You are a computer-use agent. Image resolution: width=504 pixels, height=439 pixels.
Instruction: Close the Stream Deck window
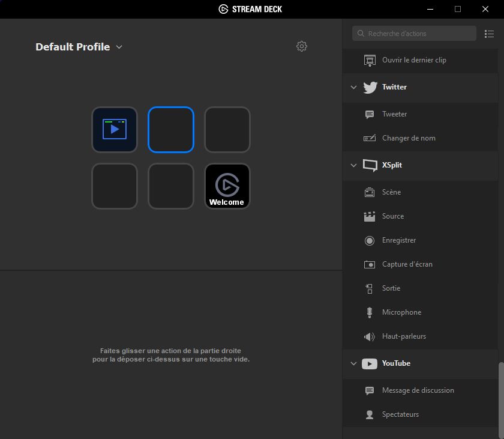point(485,9)
